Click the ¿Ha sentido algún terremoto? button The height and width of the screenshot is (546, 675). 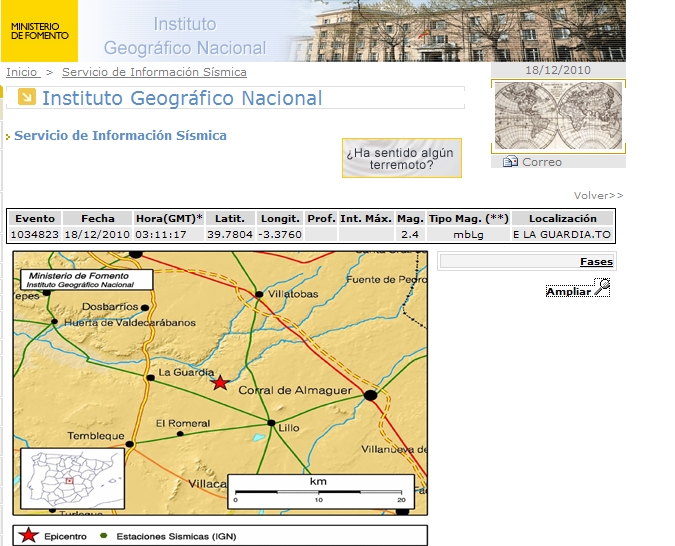pyautogui.click(x=402, y=158)
